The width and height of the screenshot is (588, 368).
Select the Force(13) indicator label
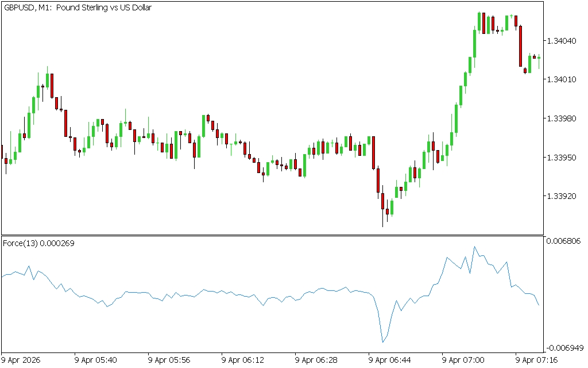pyautogui.click(x=39, y=243)
